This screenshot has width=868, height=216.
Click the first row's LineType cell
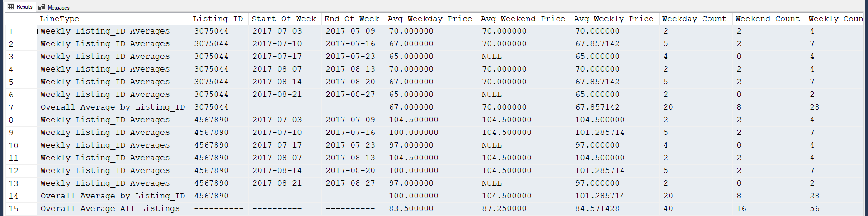pyautogui.click(x=105, y=31)
